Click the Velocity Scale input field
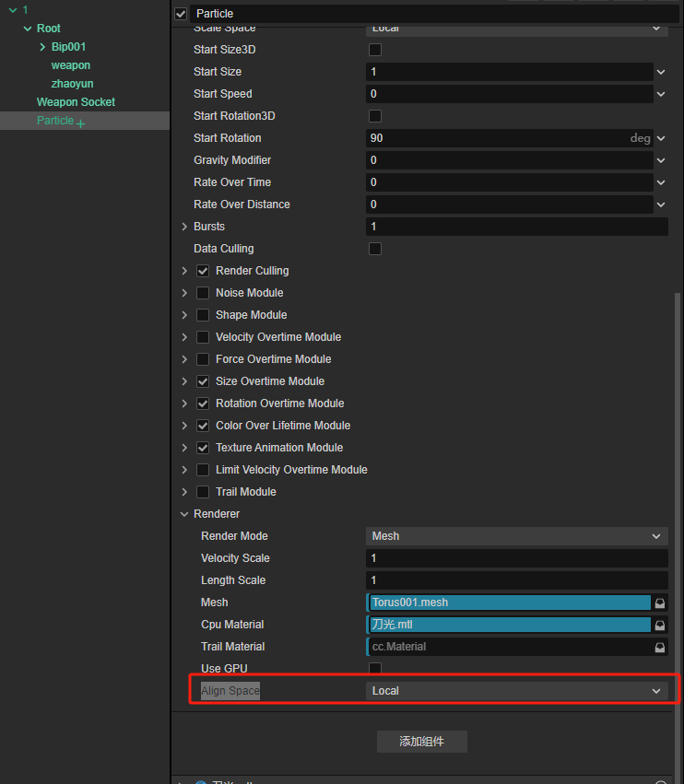This screenshot has width=684, height=784. 516,558
